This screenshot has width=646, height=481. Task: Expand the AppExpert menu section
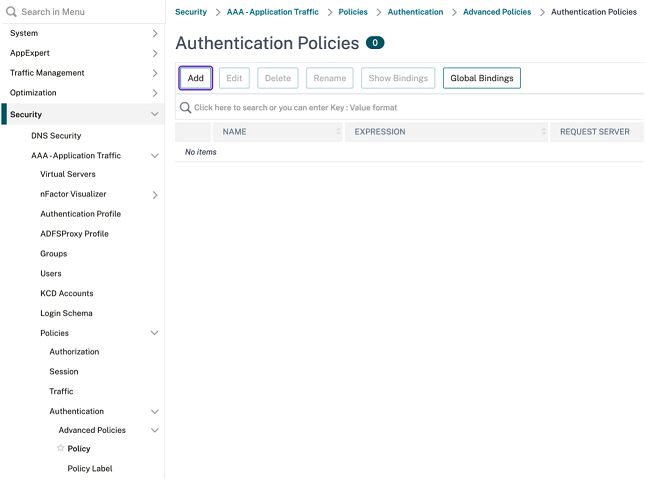coord(154,53)
